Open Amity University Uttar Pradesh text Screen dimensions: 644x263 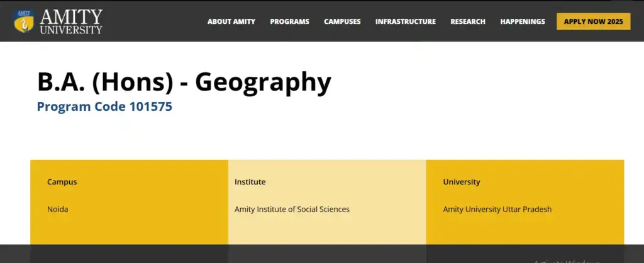497,209
